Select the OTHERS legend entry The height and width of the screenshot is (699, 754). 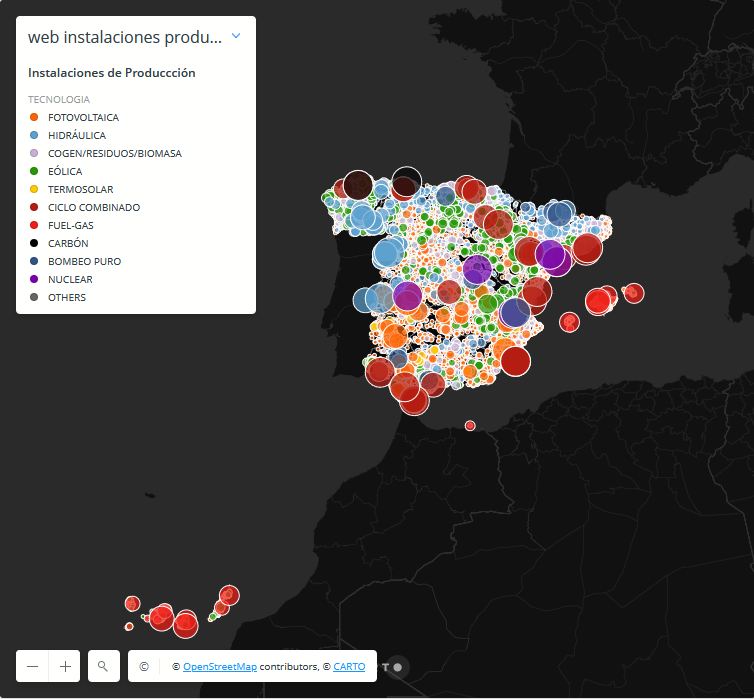(66, 297)
